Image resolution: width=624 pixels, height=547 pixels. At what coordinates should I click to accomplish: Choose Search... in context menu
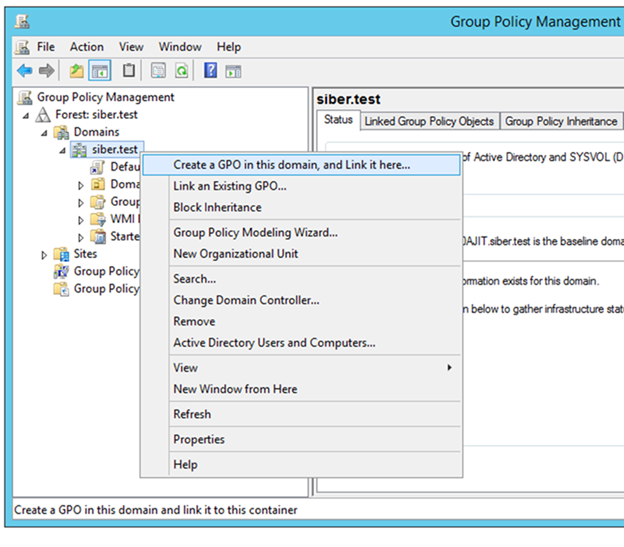tap(301, 279)
